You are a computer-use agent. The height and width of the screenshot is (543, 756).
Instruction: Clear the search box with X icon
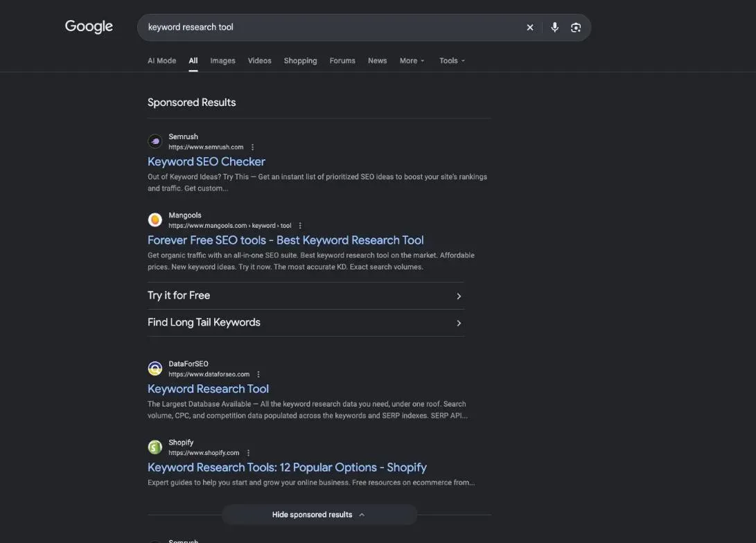[x=530, y=28]
